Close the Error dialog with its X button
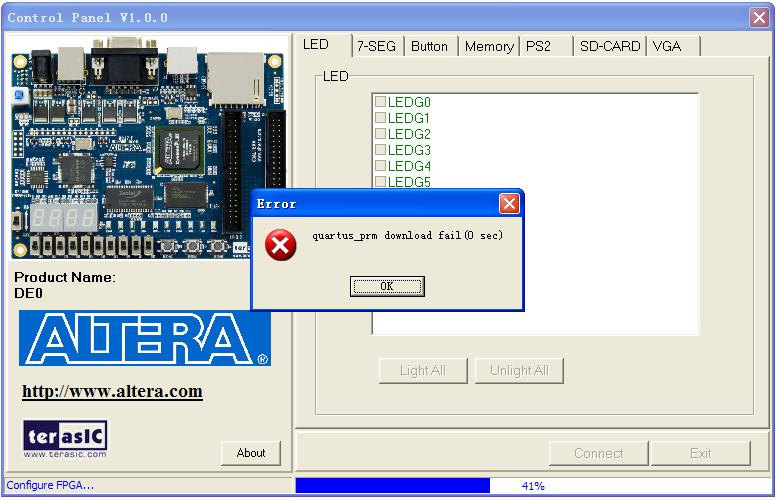The height and width of the screenshot is (500, 776). click(509, 203)
